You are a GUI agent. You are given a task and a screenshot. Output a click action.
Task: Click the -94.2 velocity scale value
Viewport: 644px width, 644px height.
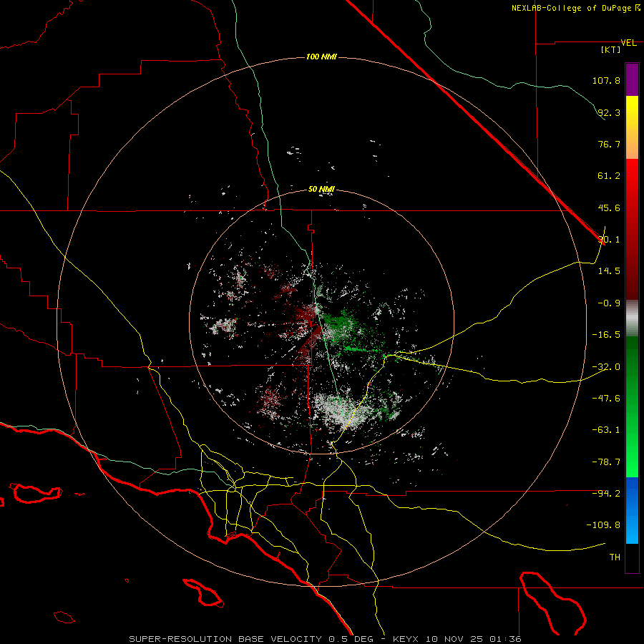coord(606,494)
